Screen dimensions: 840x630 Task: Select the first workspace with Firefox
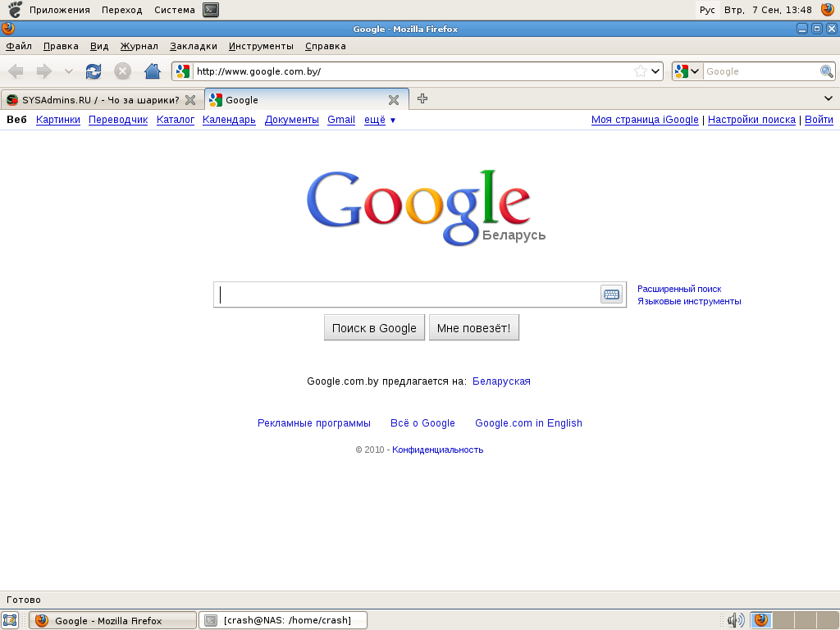point(760,620)
